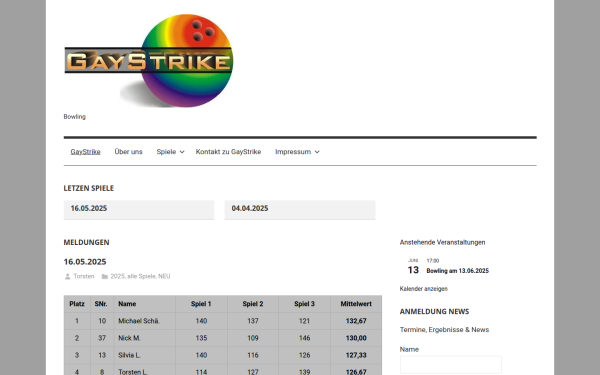Click the JUNI 13 date badge
The image size is (600, 375).
(x=413, y=267)
